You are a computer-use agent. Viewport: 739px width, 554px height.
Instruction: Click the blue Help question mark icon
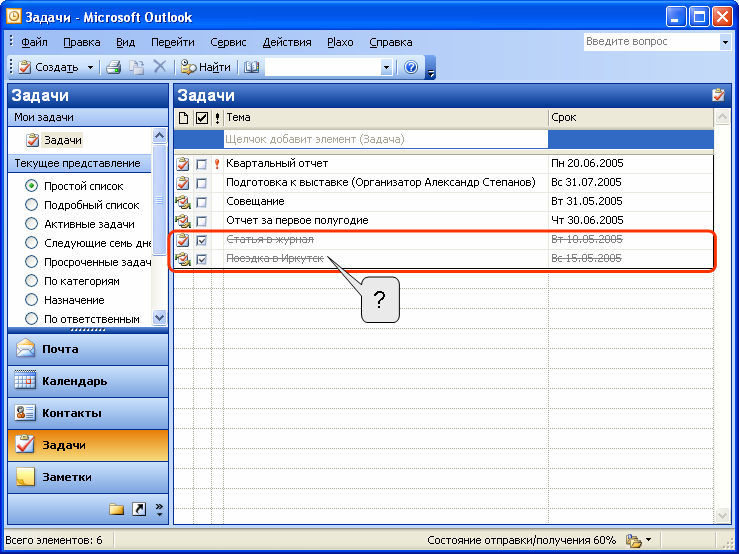[x=411, y=67]
